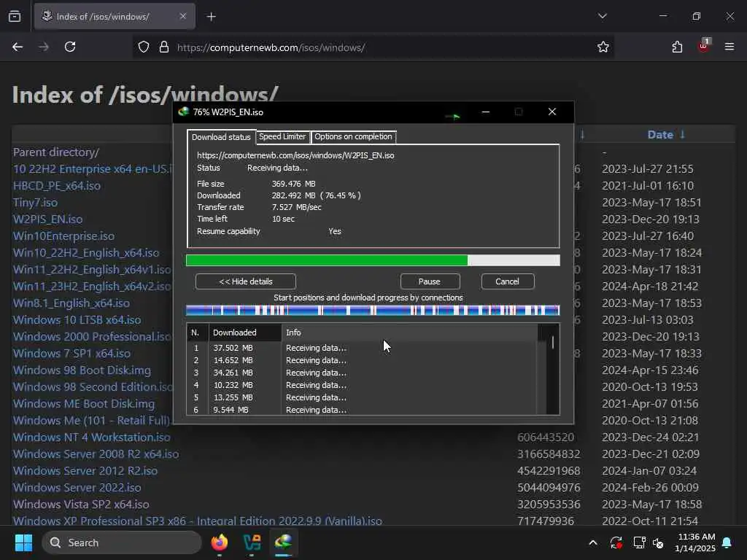The height and width of the screenshot is (560, 747).
Task: Open the Options on completion tab
Action: [353, 136]
